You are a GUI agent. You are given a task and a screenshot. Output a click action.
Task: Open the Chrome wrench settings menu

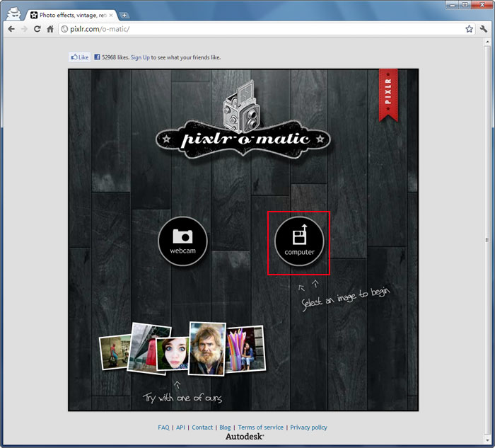point(483,29)
